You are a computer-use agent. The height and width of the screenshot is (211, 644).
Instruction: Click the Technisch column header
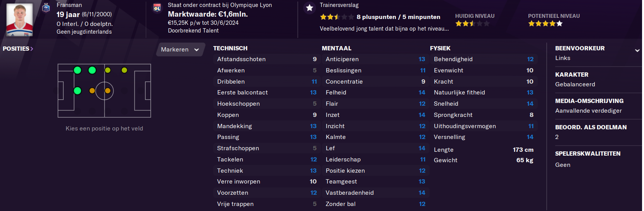click(x=230, y=48)
